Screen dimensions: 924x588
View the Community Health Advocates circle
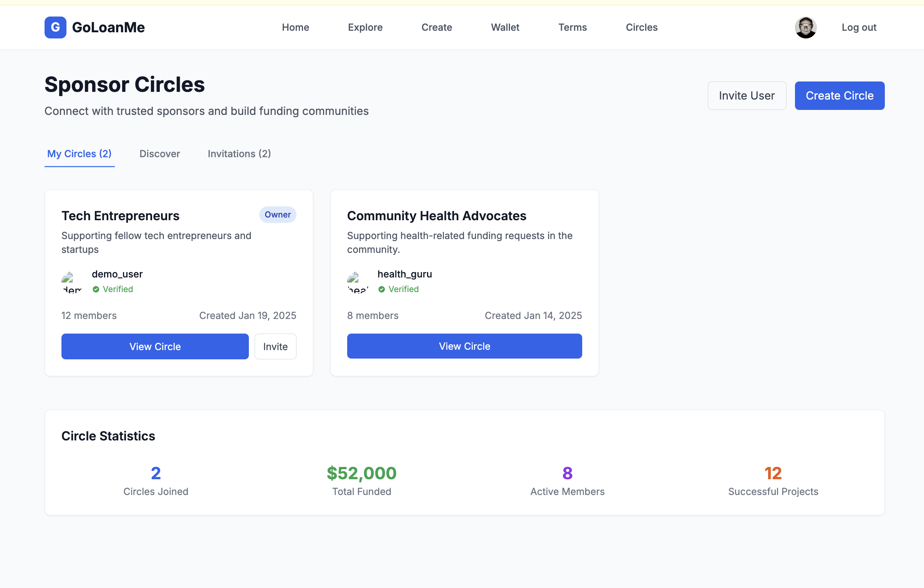[x=464, y=346]
